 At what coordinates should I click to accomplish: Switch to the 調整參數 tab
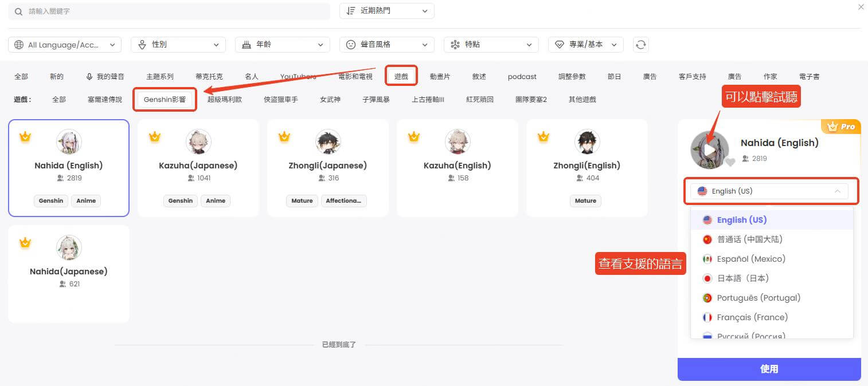point(572,76)
